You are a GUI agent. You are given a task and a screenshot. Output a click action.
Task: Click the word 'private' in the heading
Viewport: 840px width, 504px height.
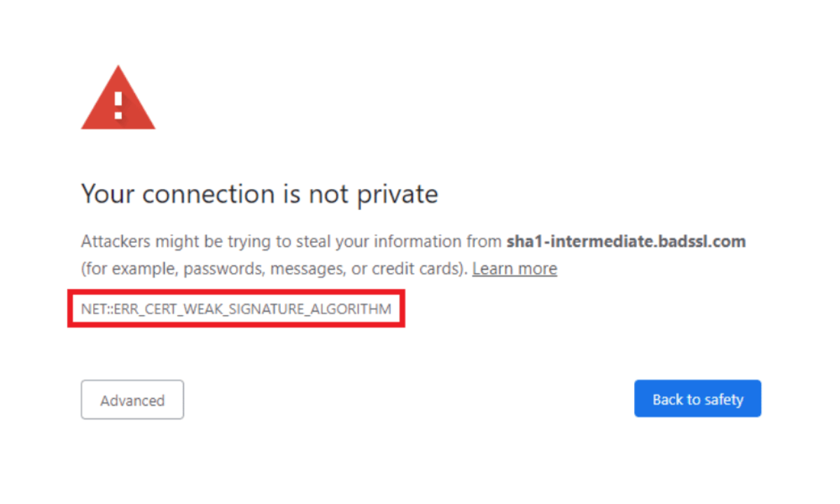tap(398, 195)
